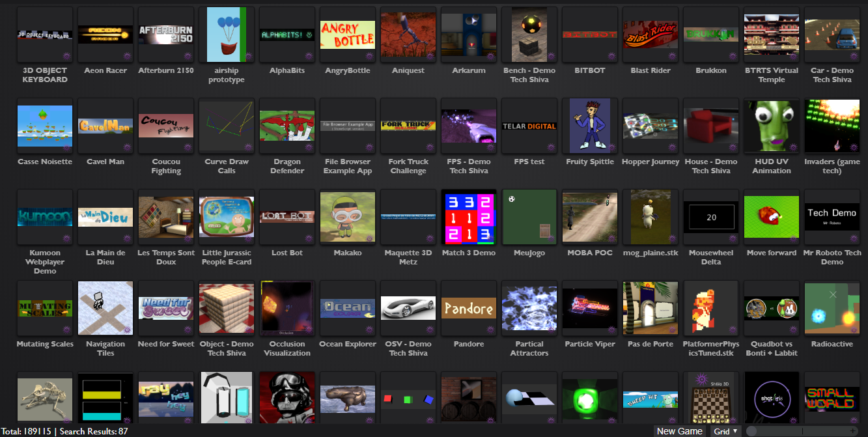Image resolution: width=868 pixels, height=437 pixels.
Task: Open the Match 3 Demo icon
Action: pyautogui.click(x=468, y=217)
